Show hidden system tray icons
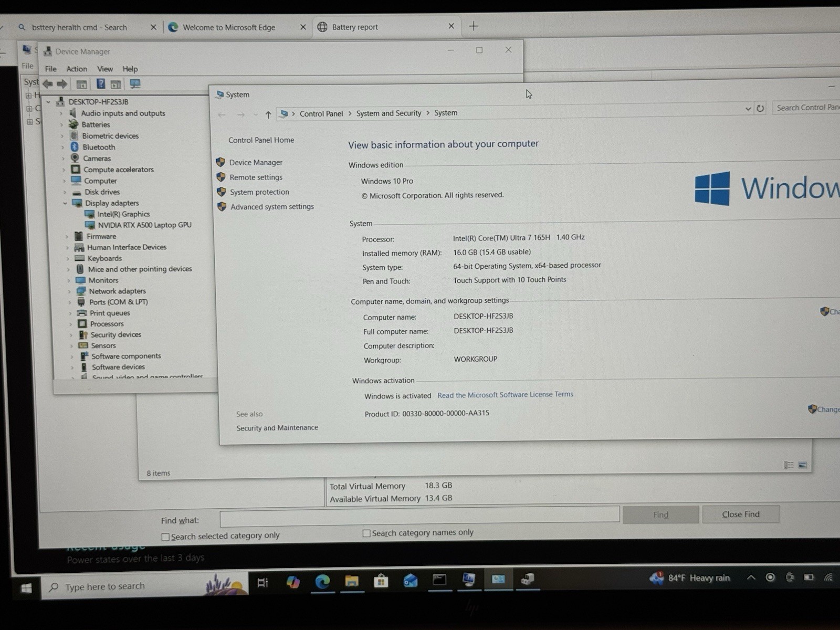The height and width of the screenshot is (630, 840). tap(751, 577)
